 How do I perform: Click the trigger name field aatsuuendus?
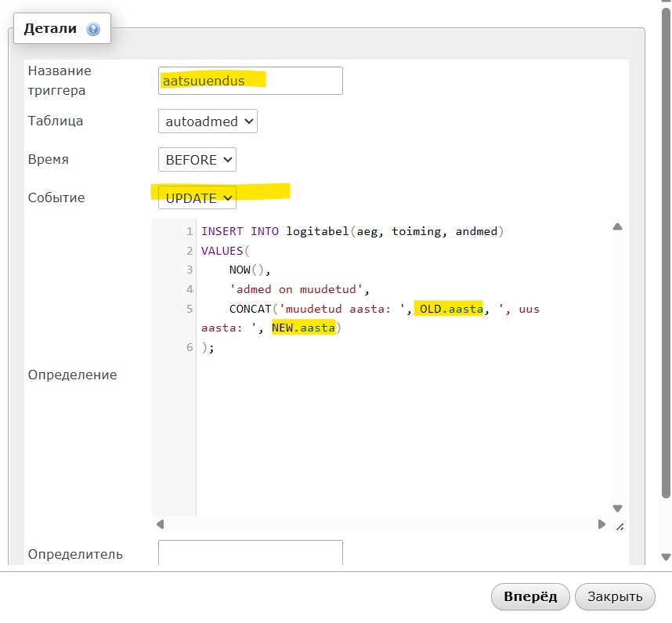tap(251, 81)
